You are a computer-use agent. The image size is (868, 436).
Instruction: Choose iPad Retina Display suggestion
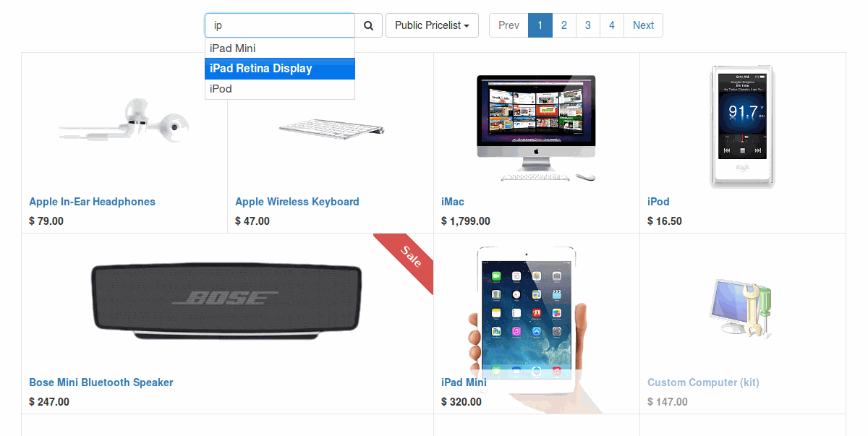[280, 69]
